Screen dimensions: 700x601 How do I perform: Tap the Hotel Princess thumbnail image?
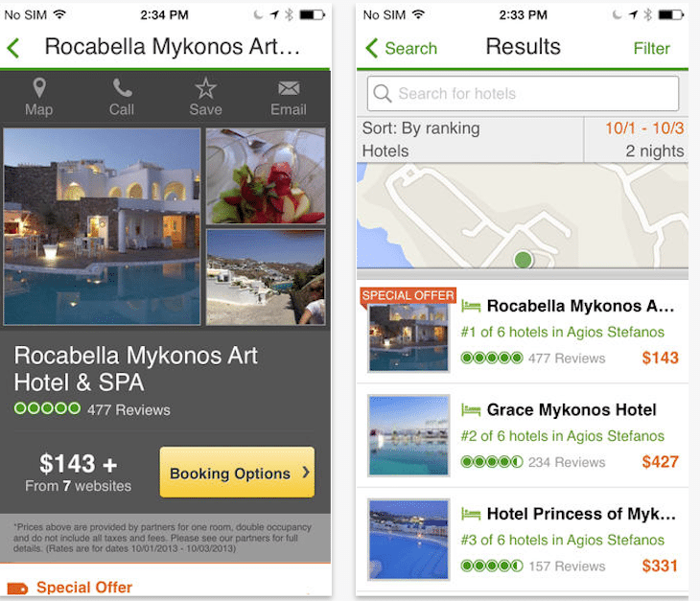click(408, 540)
